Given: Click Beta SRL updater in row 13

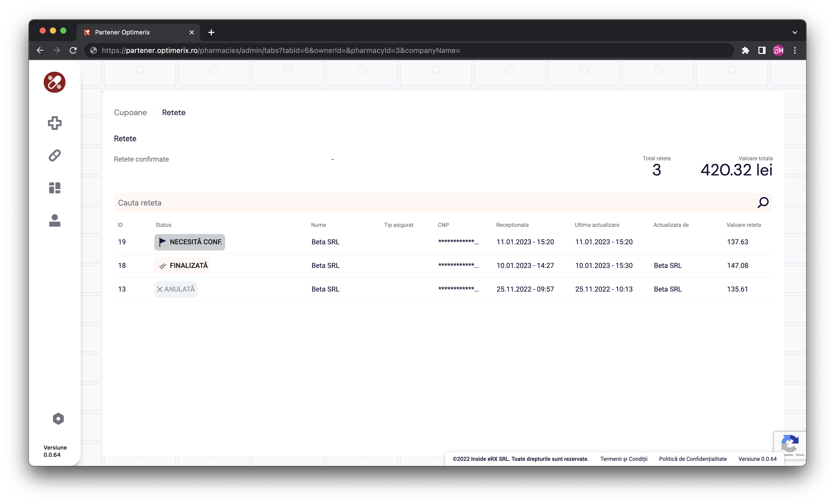Looking at the screenshot, I should click(x=668, y=289).
